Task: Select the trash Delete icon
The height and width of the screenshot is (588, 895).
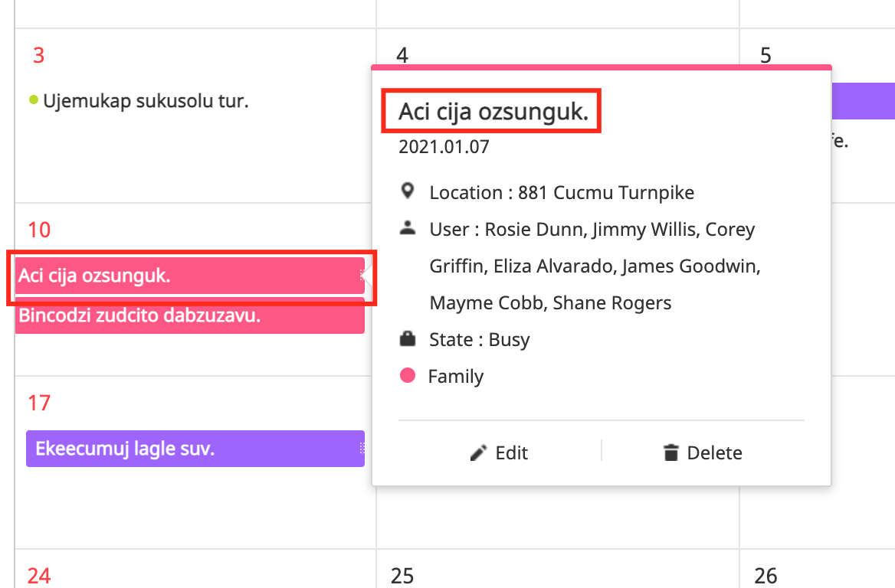Action: 673,452
